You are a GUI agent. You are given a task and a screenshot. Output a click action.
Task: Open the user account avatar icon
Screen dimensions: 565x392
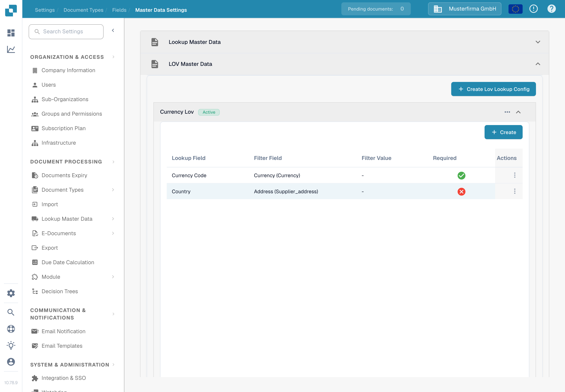pyautogui.click(x=11, y=362)
